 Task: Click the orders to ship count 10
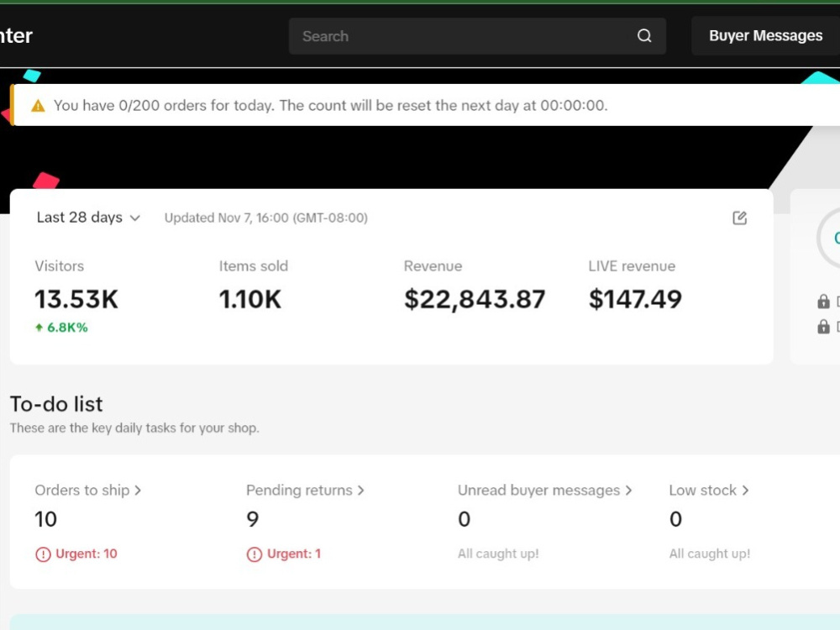[45, 519]
